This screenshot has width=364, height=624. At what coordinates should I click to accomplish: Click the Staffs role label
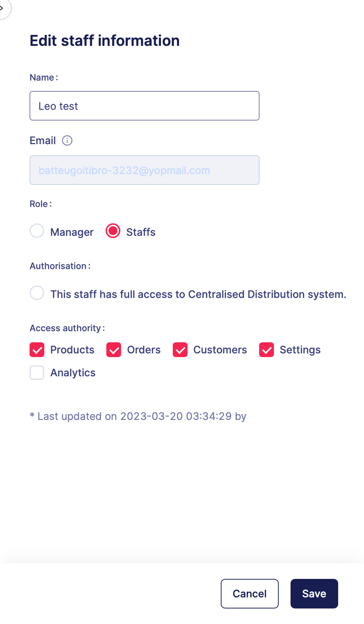[141, 232]
